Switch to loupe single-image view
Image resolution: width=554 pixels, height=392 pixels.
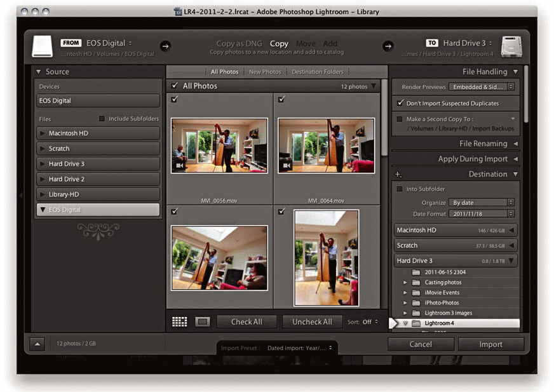[203, 321]
